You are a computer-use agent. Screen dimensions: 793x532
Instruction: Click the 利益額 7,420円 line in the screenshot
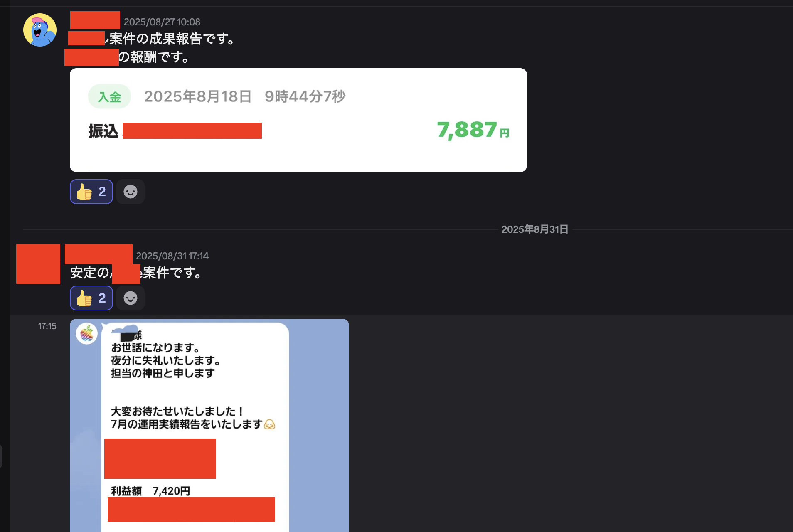[x=150, y=491]
